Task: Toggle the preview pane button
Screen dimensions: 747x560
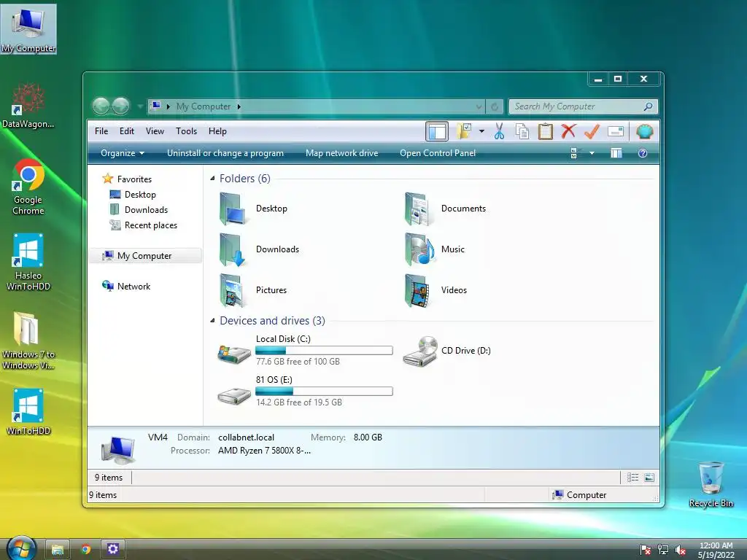Action: coord(616,153)
